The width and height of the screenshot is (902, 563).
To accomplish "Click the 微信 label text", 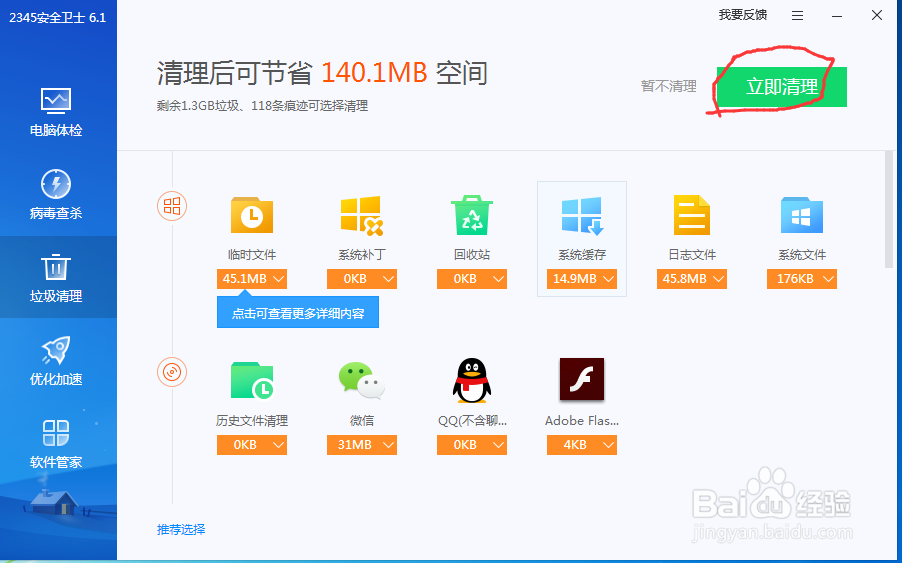I will click(361, 421).
